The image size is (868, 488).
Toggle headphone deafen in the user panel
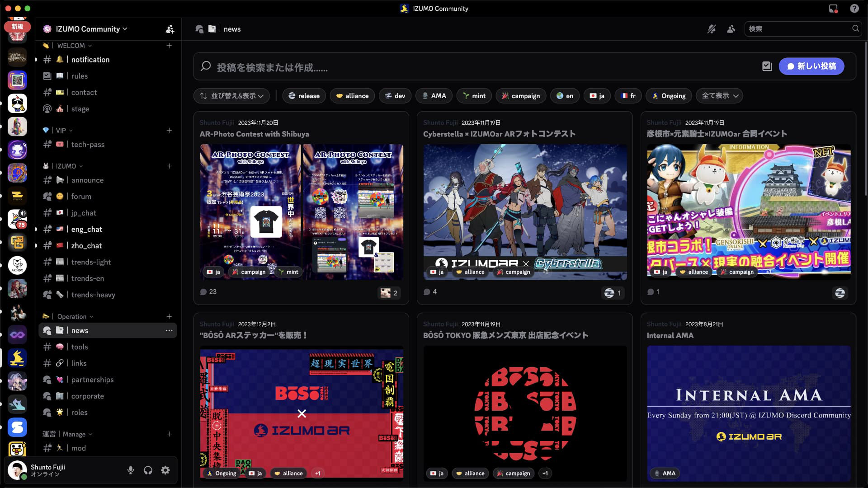(x=148, y=470)
